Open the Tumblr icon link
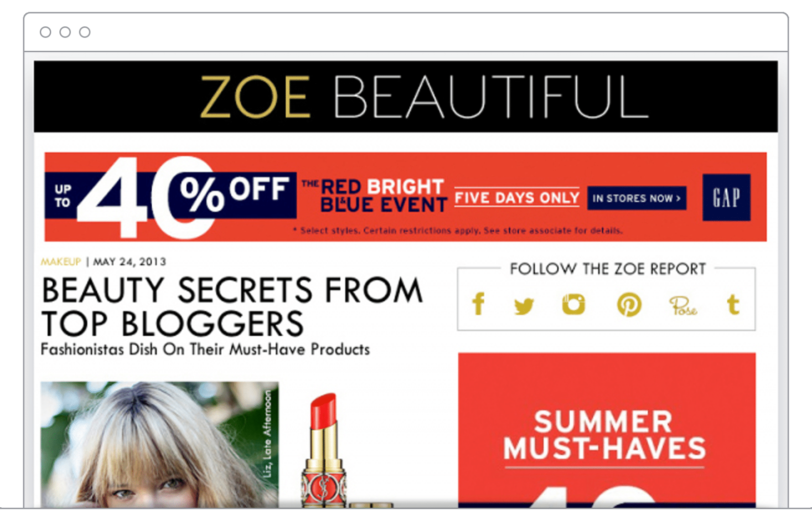The height and width of the screenshot is (524, 812). coord(733,305)
